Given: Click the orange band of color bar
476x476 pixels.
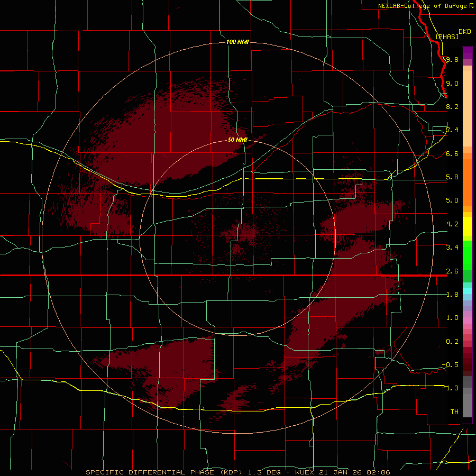Looking at the screenshot, I should (x=467, y=182).
